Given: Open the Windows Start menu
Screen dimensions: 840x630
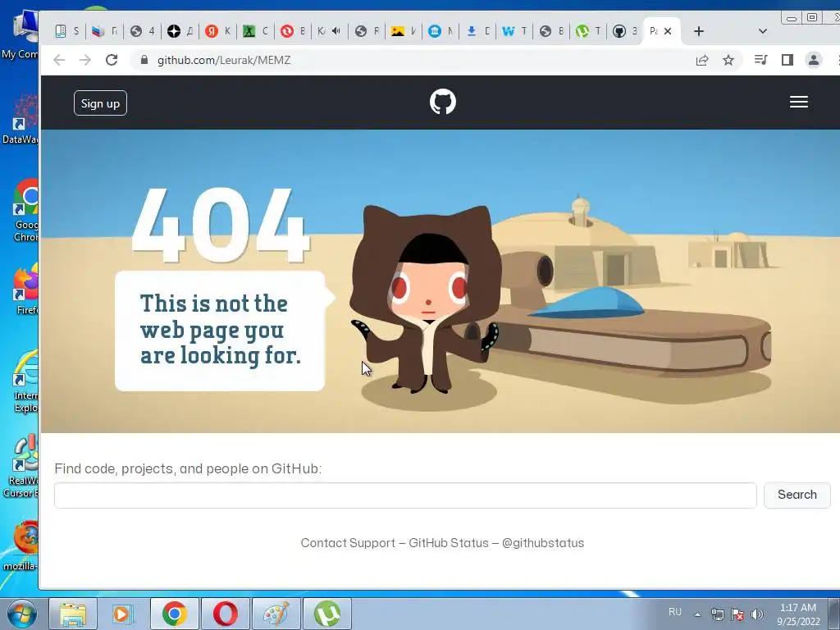Looking at the screenshot, I should coord(21,614).
